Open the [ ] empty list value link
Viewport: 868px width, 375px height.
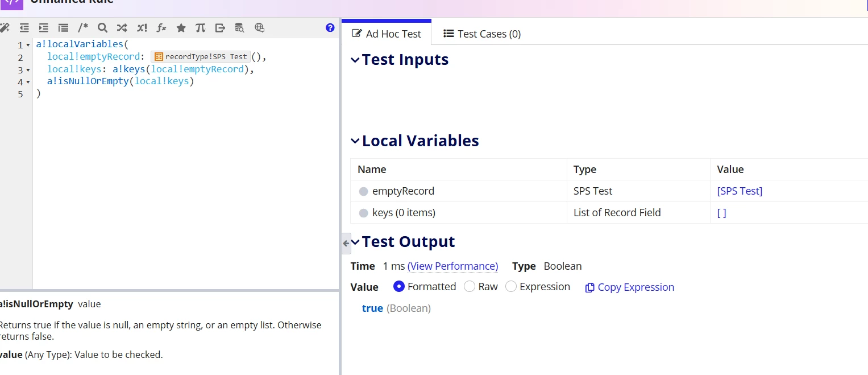click(x=721, y=213)
